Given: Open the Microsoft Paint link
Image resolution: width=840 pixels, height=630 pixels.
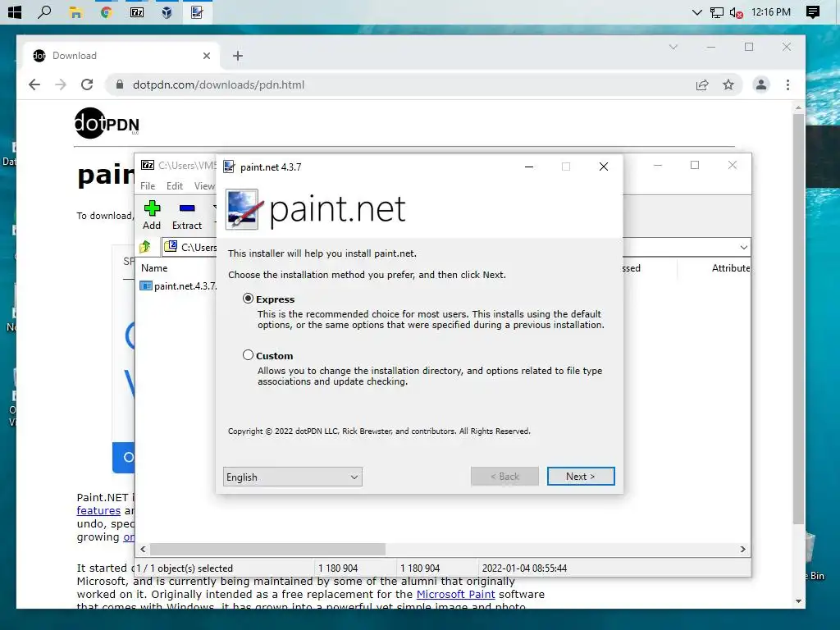Looking at the screenshot, I should click(456, 594).
